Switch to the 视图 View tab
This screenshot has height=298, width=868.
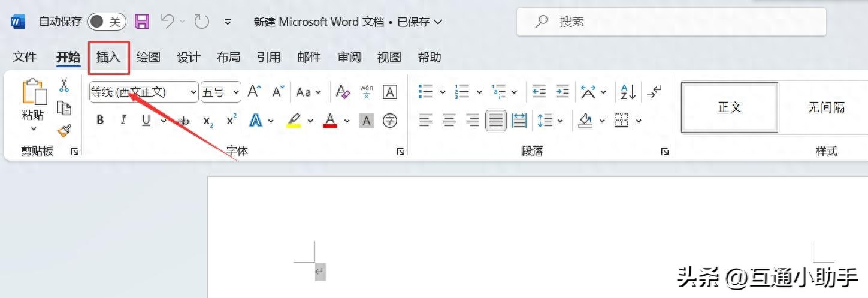click(389, 57)
